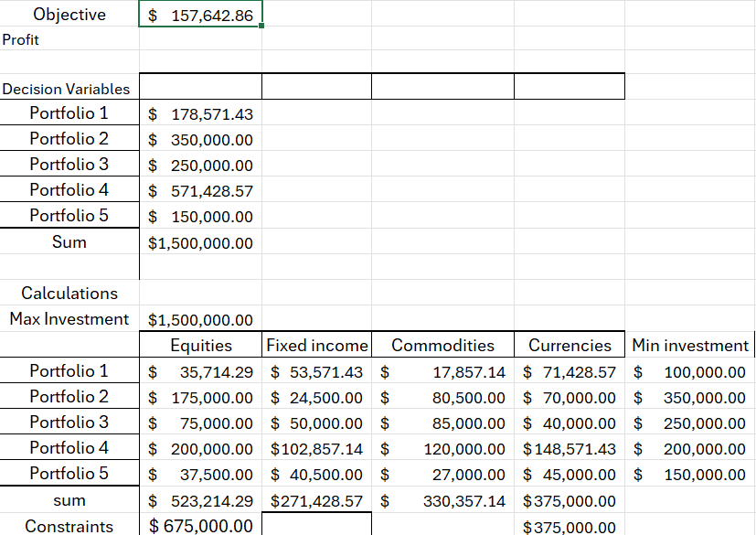Image resolution: width=756 pixels, height=535 pixels.
Task: Click the Currencies column header
Action: point(570,345)
